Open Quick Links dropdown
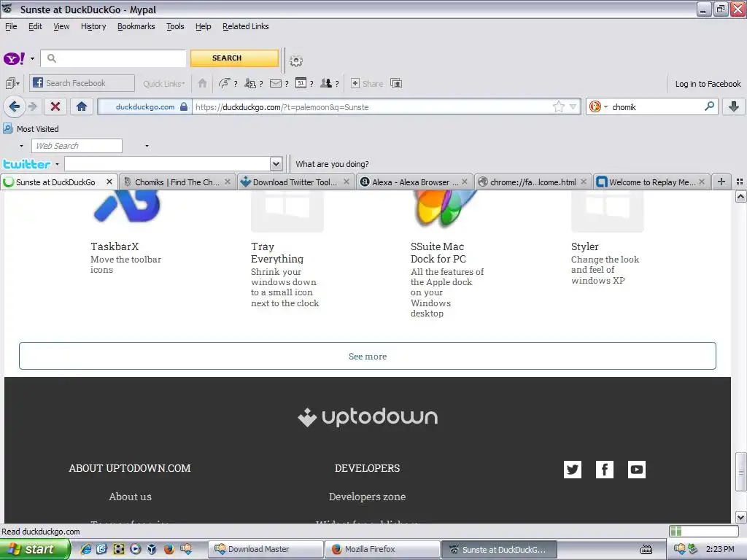Viewport: 747px width, 560px height. tap(164, 84)
